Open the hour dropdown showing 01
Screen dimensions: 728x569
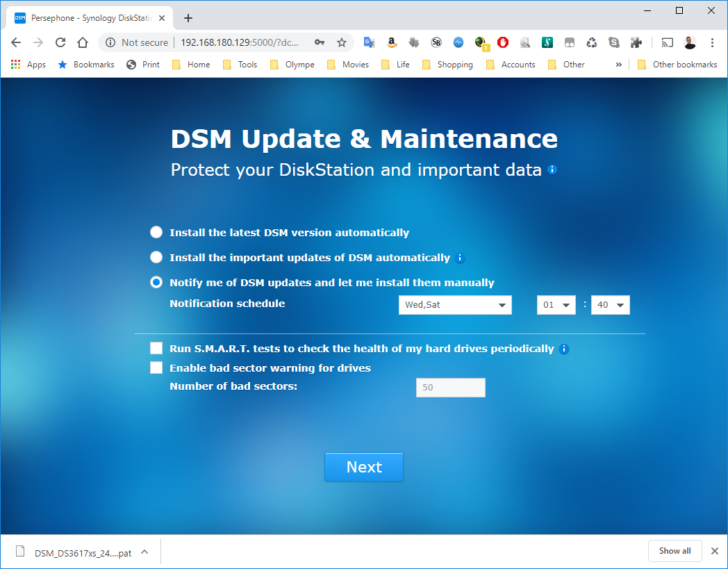(556, 305)
